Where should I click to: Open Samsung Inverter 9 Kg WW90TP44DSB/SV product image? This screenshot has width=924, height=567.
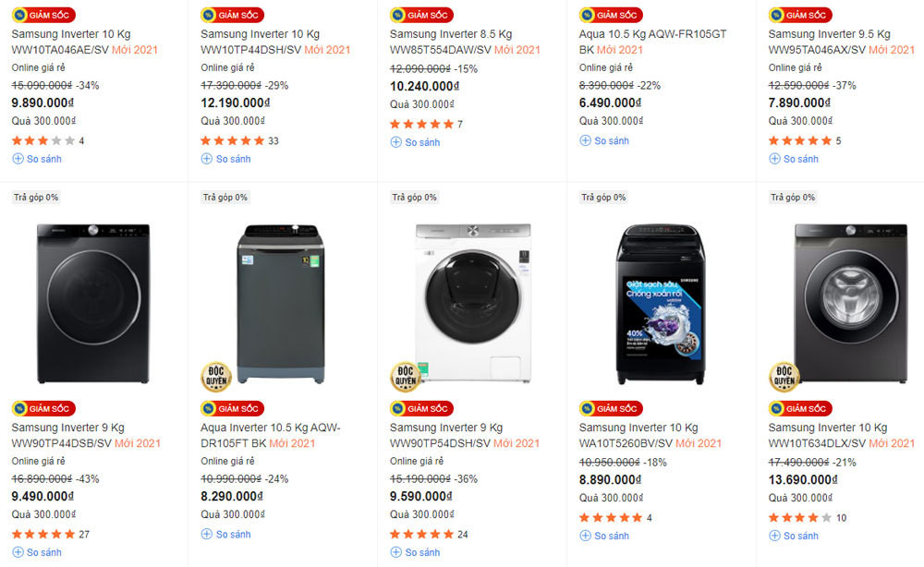(x=93, y=303)
